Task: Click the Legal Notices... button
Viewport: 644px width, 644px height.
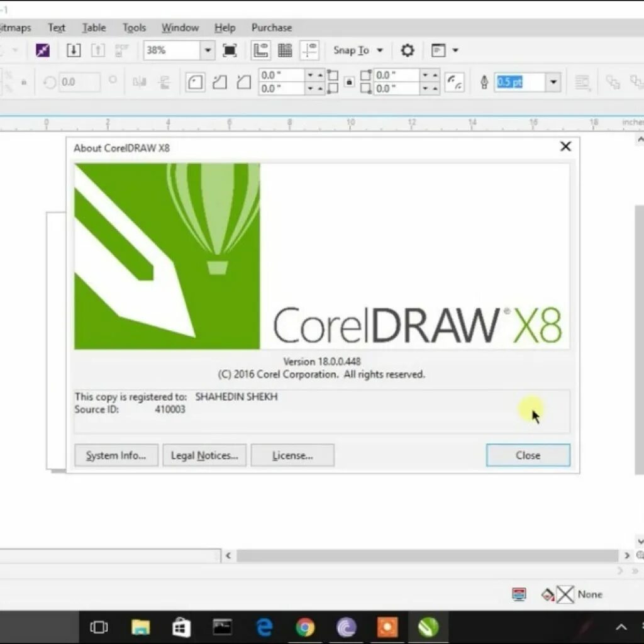Action: pos(204,455)
